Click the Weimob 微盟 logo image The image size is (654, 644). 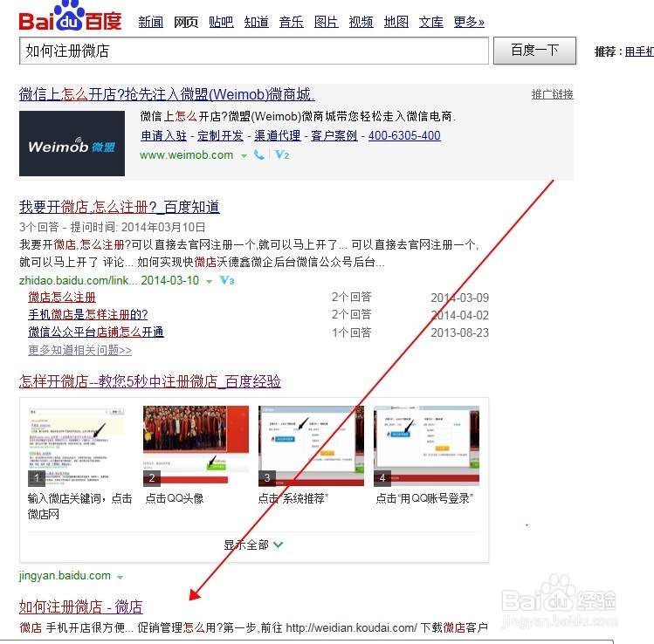(72, 143)
